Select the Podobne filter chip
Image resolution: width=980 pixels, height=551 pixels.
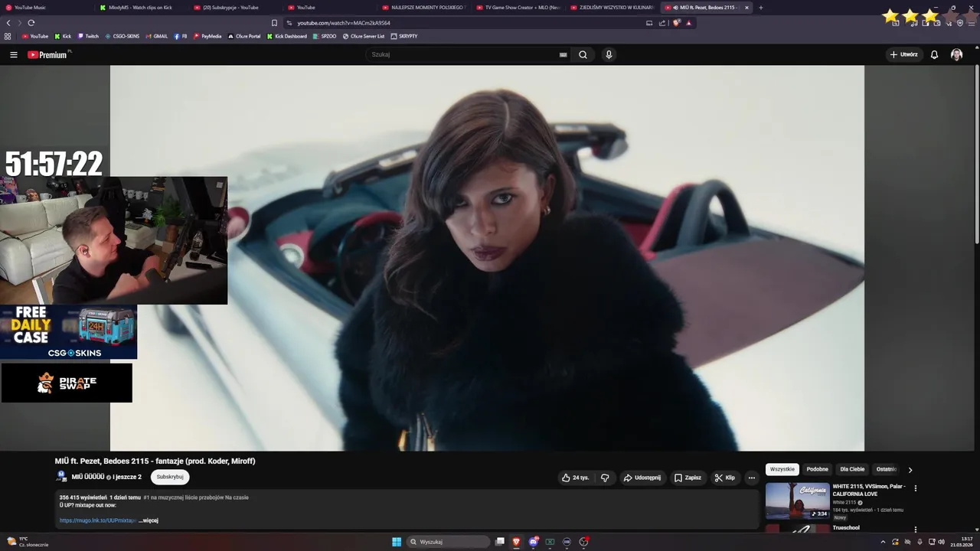tap(817, 469)
